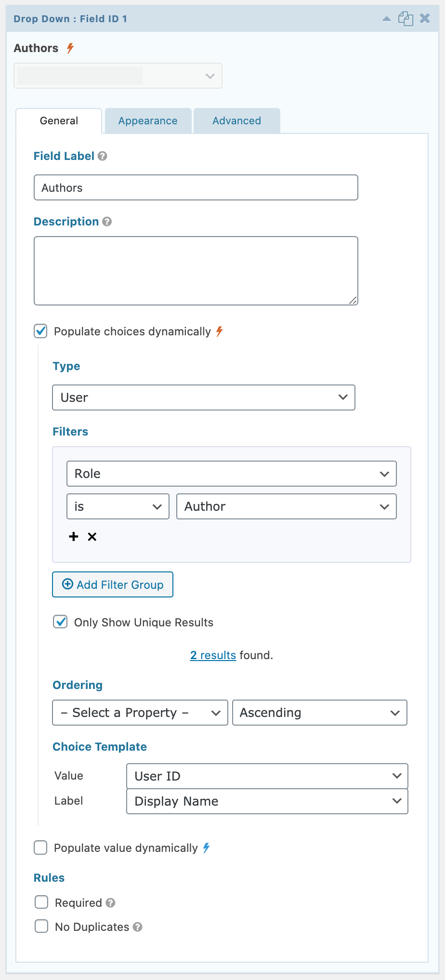Open the 2 results link
This screenshot has width=445, height=980.
tap(213, 655)
